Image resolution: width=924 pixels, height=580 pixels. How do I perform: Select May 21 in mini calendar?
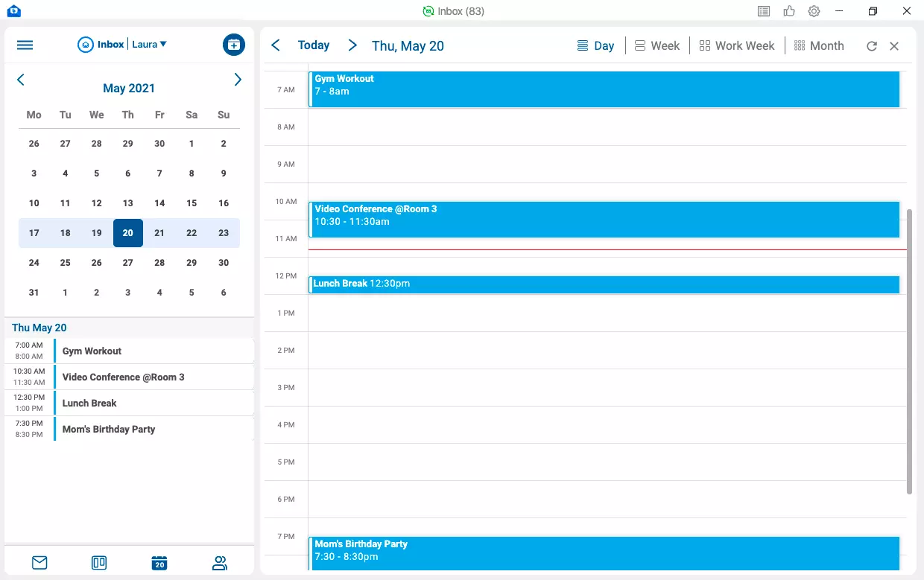tap(159, 233)
